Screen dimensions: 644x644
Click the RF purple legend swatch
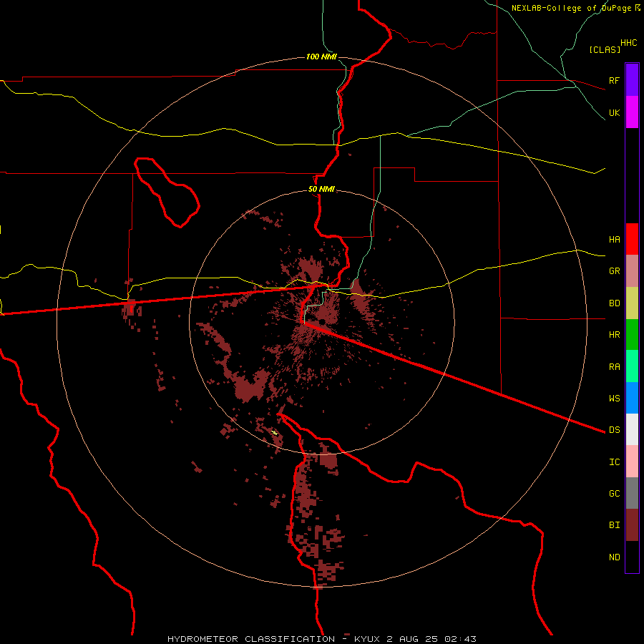pos(632,80)
